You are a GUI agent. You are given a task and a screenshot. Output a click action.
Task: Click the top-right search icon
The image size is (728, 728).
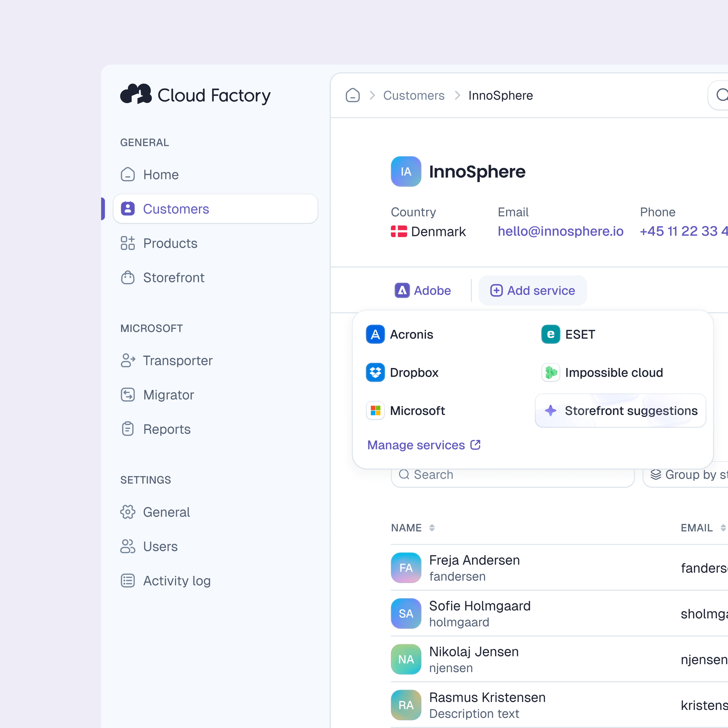click(722, 95)
